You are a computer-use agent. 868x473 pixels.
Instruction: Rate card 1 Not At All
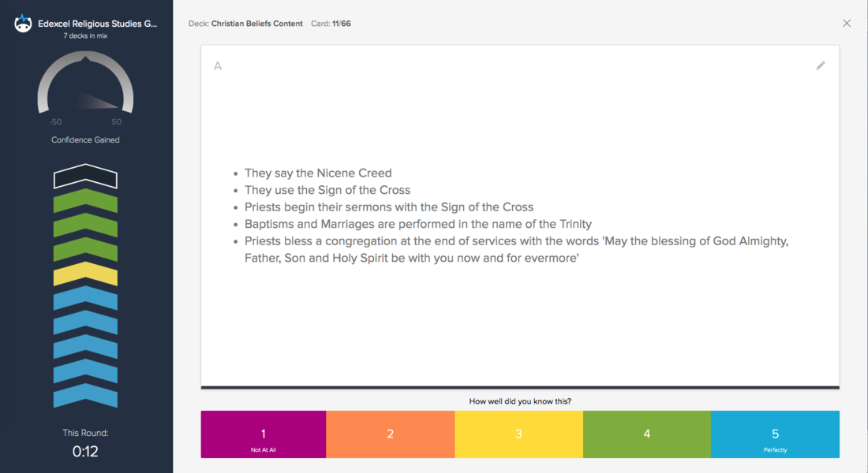click(264, 434)
